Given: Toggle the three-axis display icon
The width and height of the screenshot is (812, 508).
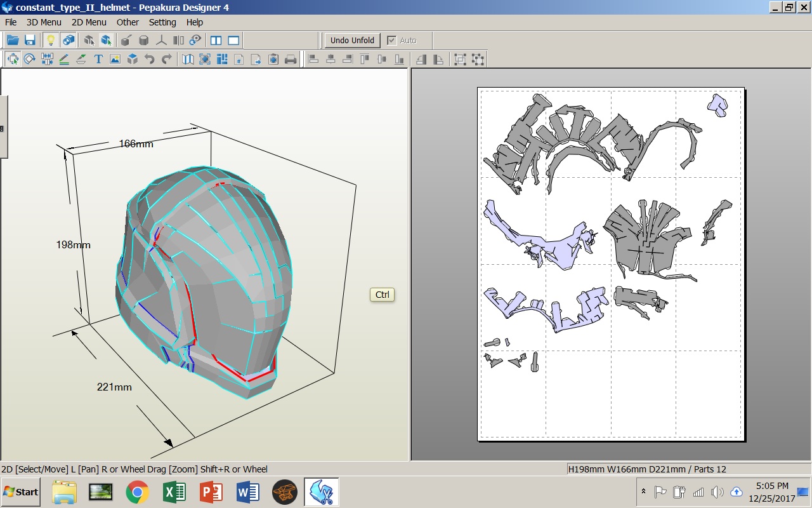Looking at the screenshot, I should (x=161, y=40).
